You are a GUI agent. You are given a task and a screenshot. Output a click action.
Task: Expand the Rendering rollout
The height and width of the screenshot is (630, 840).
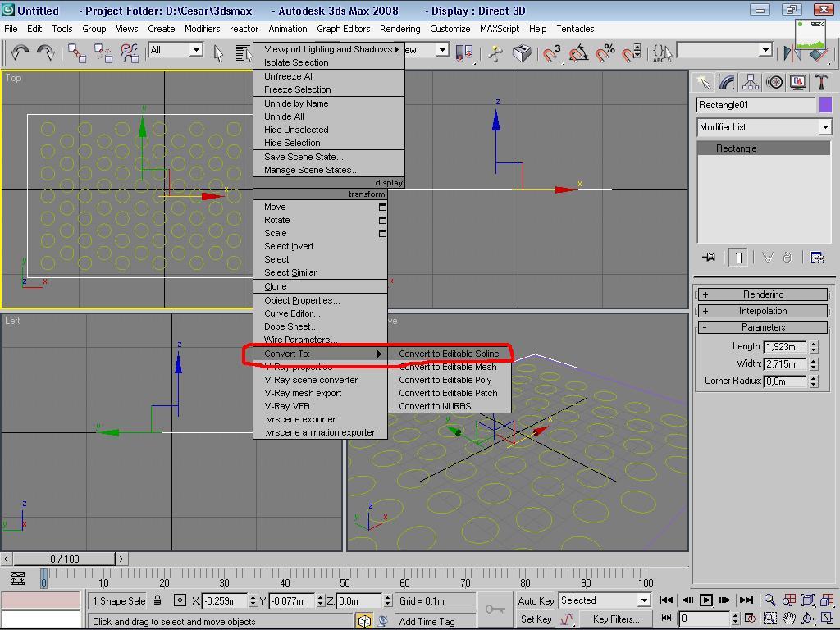coord(763,294)
